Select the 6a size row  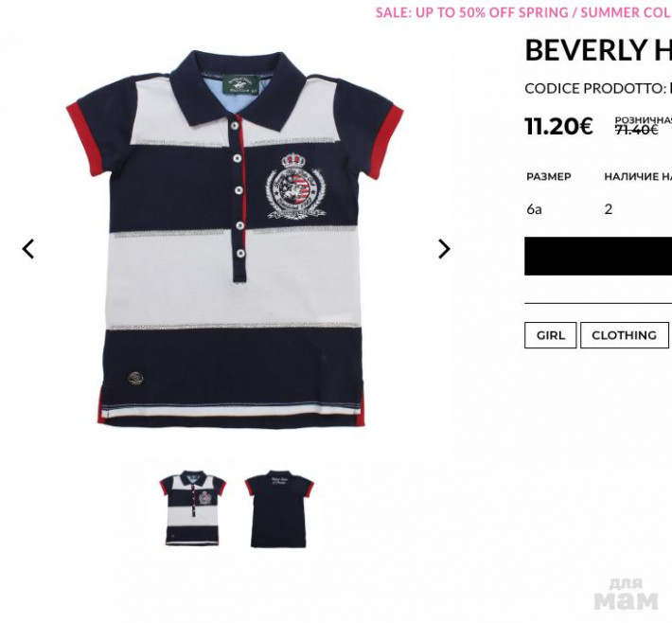pos(598,209)
